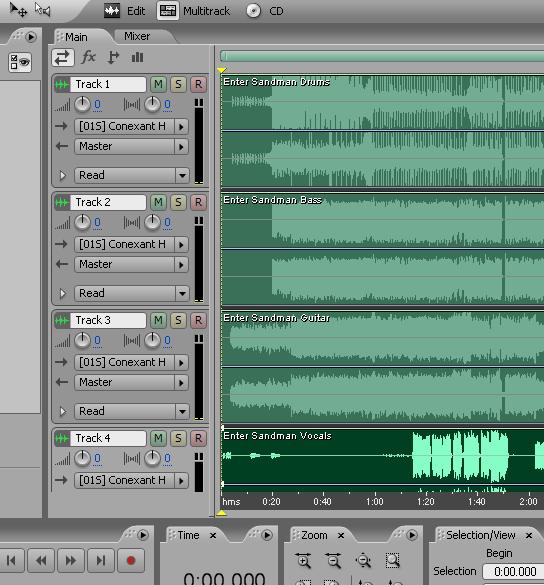Show Inputs/Outputs track controls

(x=62, y=57)
